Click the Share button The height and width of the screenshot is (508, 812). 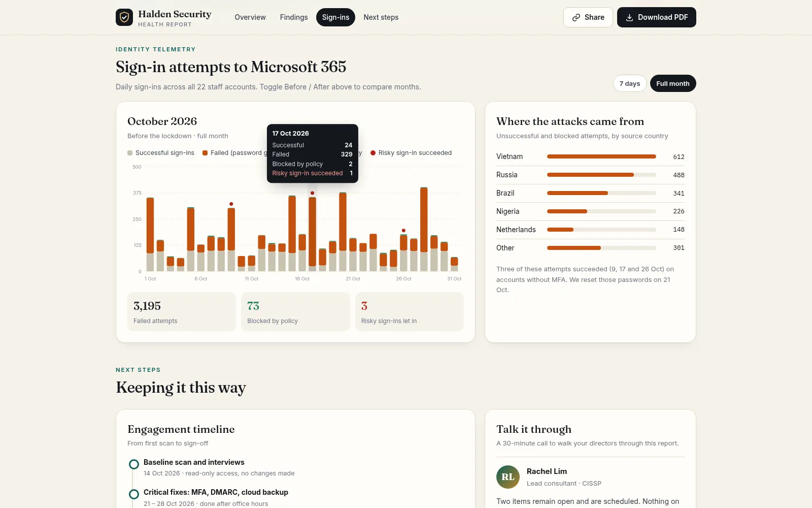[x=588, y=17]
